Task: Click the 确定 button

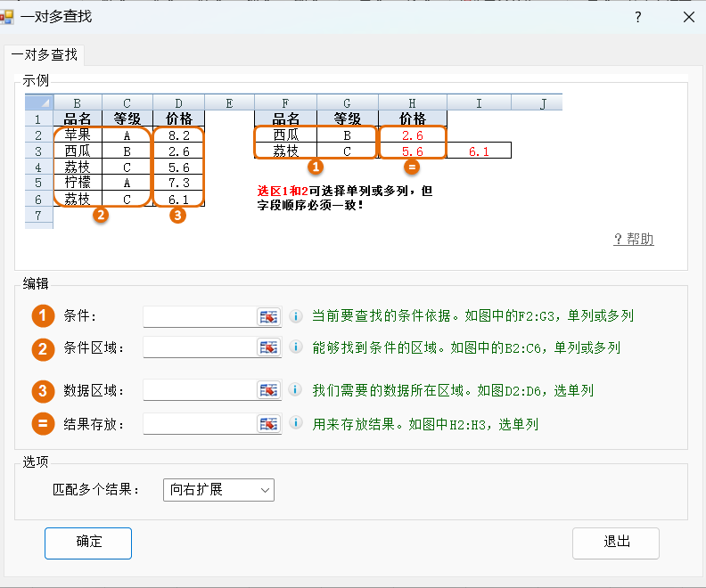Action: [88, 543]
